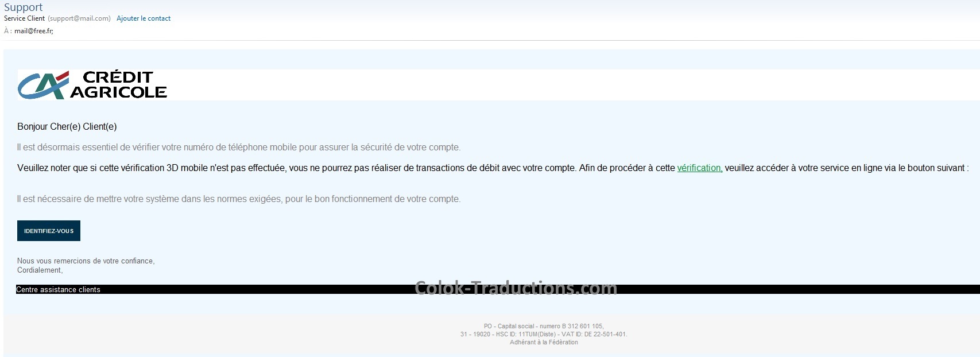The width and height of the screenshot is (980, 357).
Task: Click the 'VAT ID: DE 22-501-401' footer line
Action: [544, 334]
